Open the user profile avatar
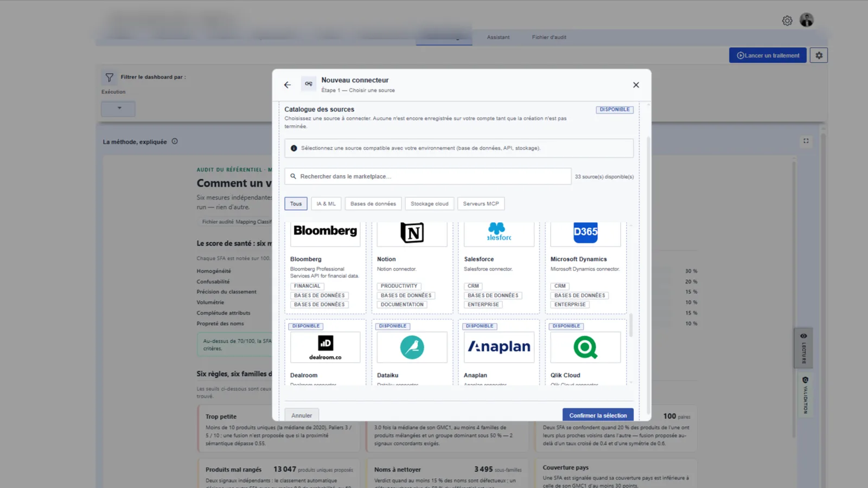The height and width of the screenshot is (488, 868). (807, 20)
